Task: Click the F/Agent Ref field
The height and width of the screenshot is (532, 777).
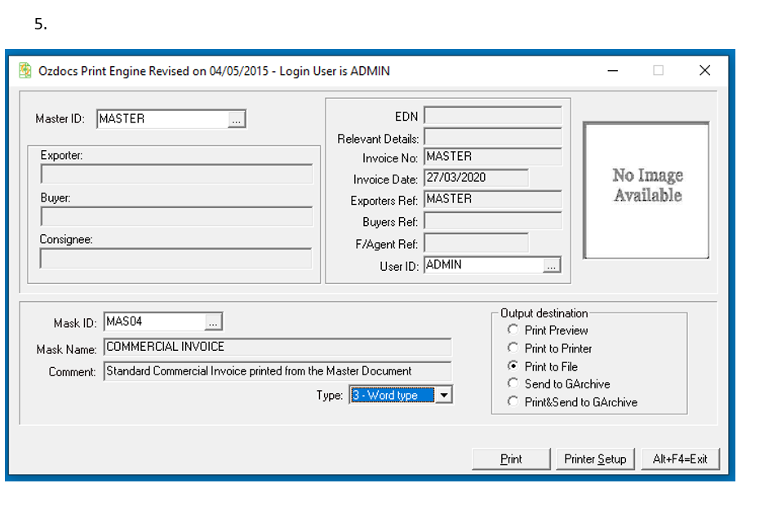Action: click(x=476, y=243)
